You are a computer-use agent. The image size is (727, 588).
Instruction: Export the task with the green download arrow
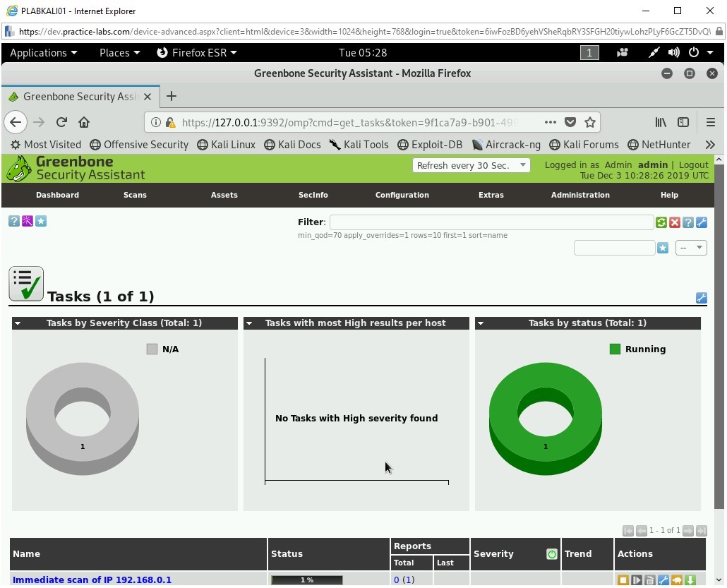pyautogui.click(x=690, y=580)
